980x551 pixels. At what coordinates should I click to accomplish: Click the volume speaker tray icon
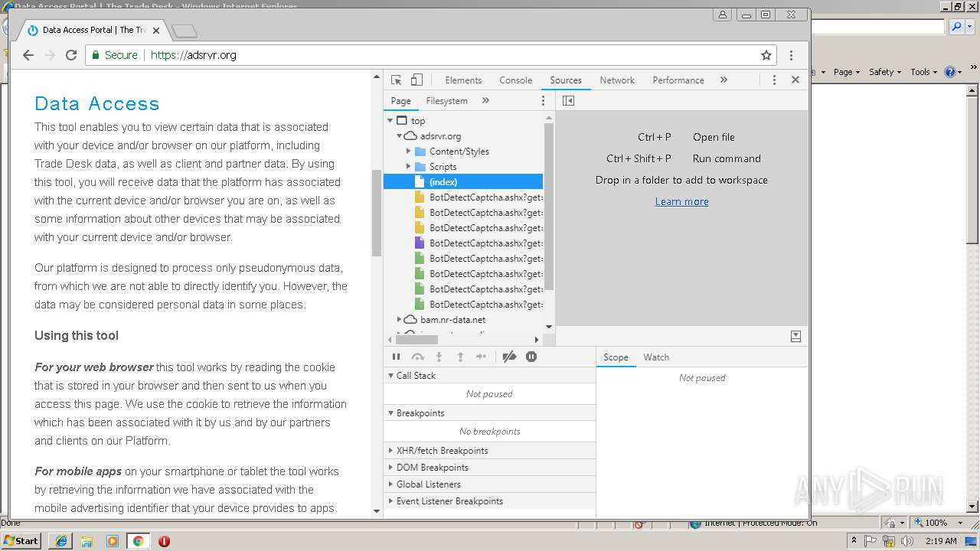coord(908,541)
